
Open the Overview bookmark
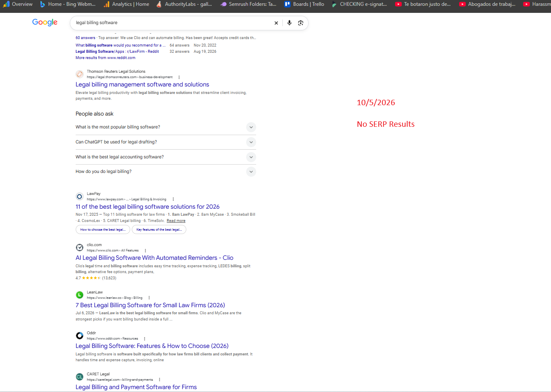(x=18, y=4)
